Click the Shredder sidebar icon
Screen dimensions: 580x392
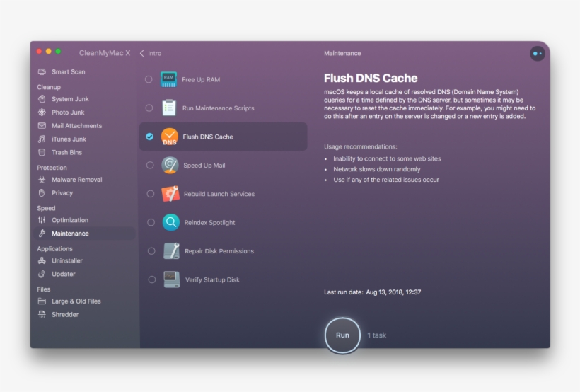[x=42, y=314]
